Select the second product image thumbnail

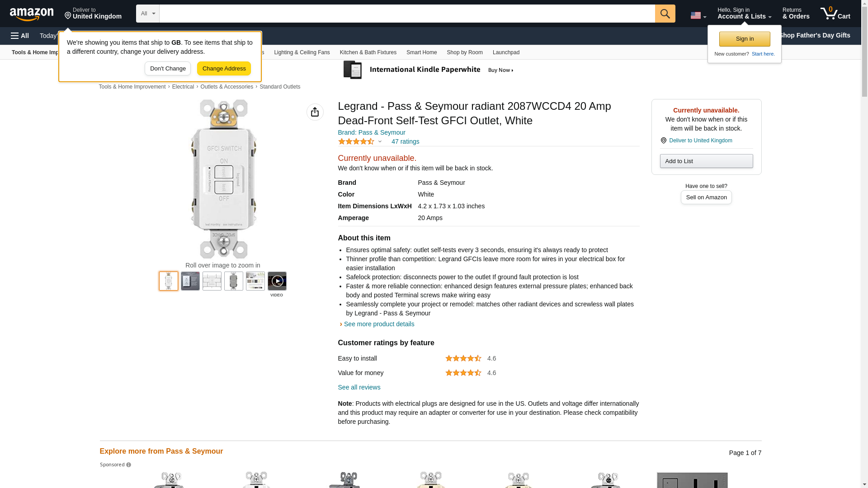click(x=190, y=281)
